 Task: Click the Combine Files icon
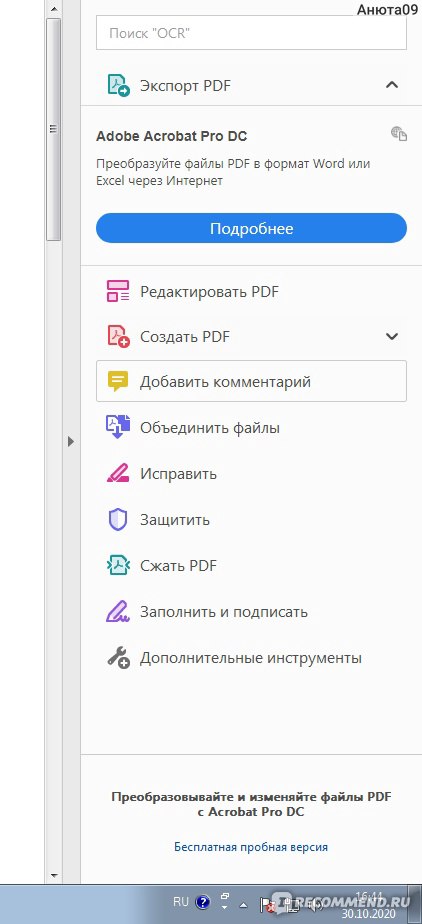[x=118, y=428]
